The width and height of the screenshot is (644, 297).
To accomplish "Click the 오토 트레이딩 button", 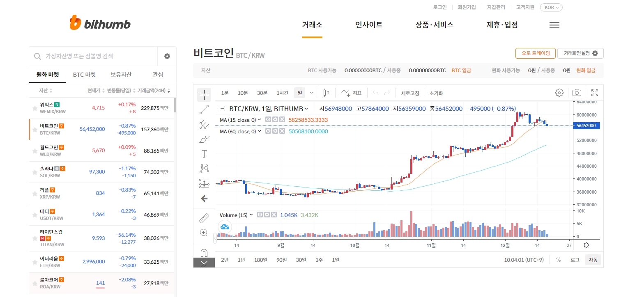I will (535, 53).
